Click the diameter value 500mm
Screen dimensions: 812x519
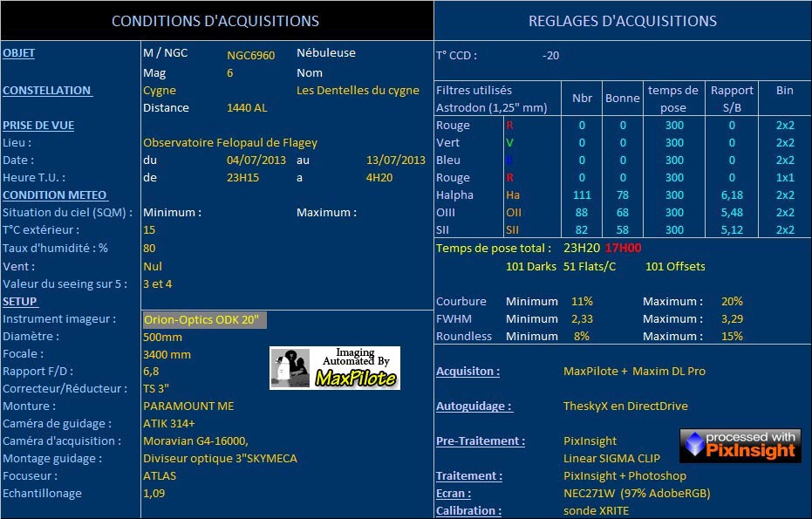tap(162, 338)
